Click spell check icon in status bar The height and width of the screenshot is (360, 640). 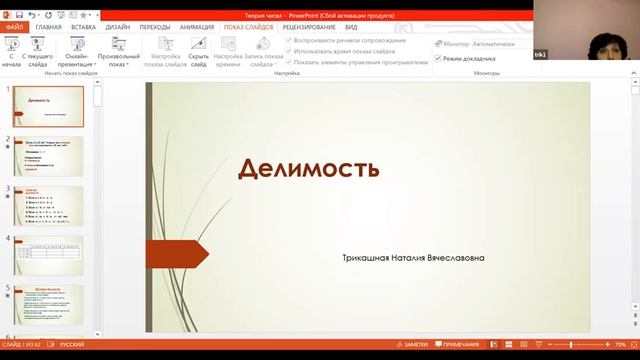tap(51, 344)
